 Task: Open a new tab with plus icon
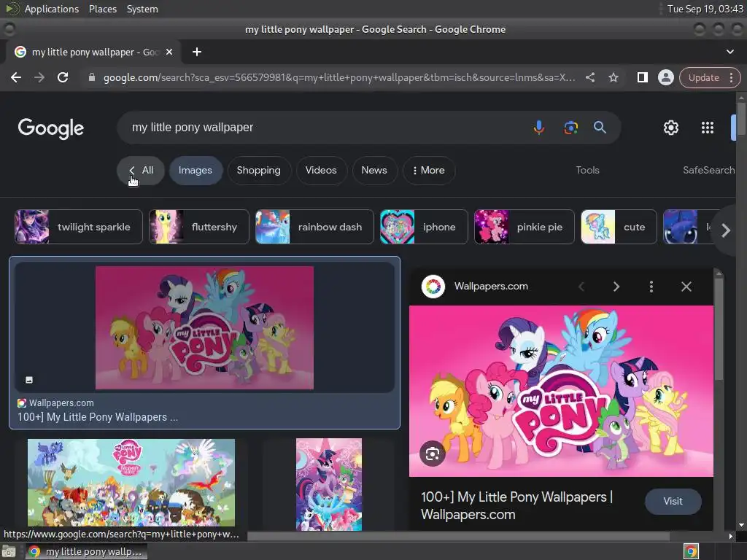197,52
